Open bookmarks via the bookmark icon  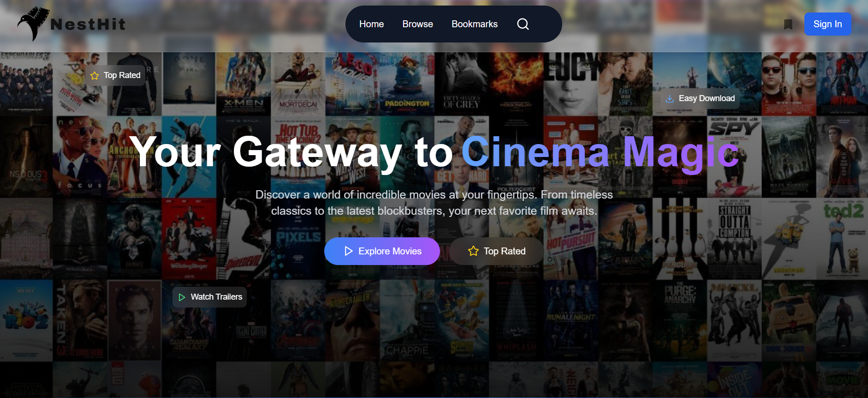[x=788, y=24]
